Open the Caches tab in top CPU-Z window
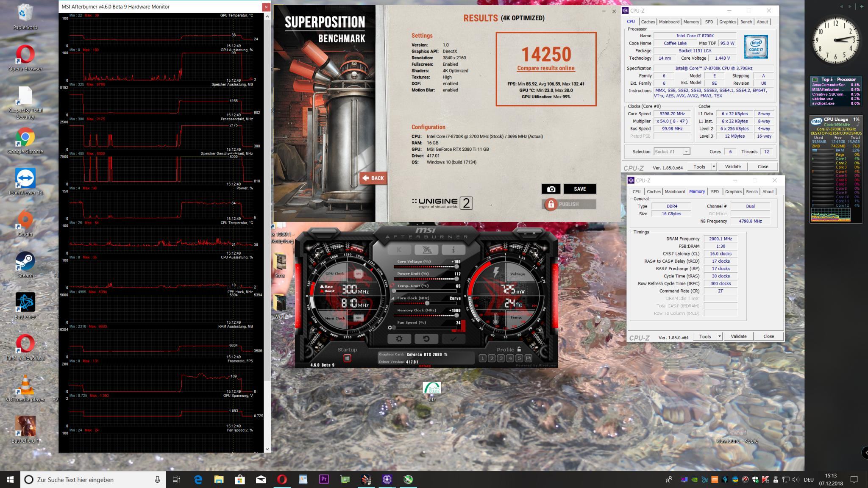Screen dimensions: 868x488 pos(648,22)
